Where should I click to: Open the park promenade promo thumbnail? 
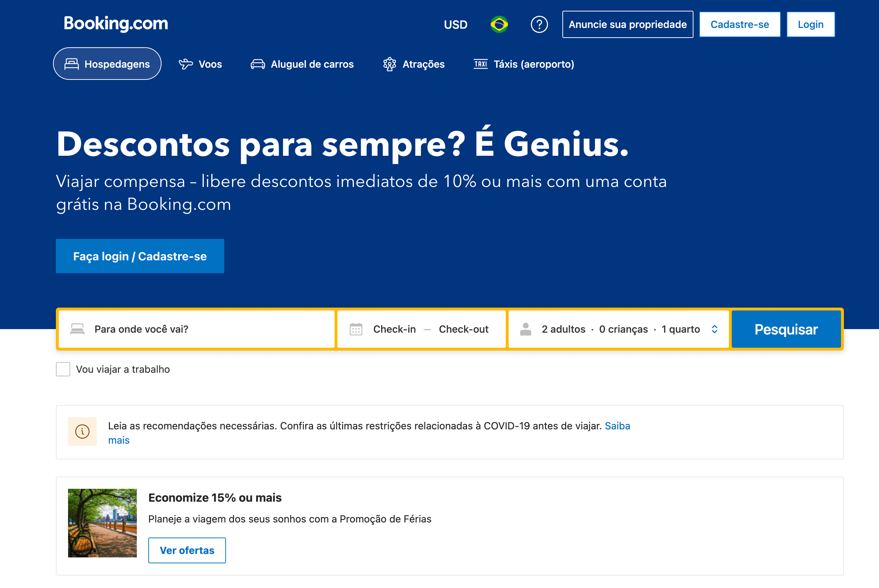point(102,523)
